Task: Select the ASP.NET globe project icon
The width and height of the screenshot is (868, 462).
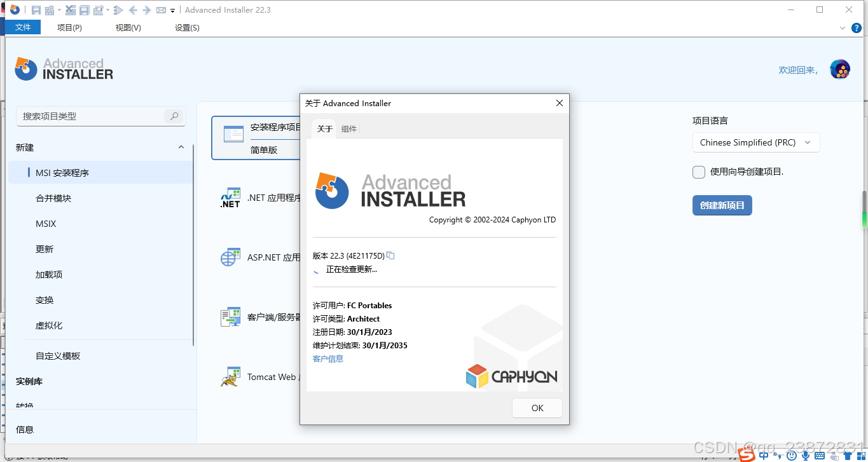Action: click(x=230, y=257)
